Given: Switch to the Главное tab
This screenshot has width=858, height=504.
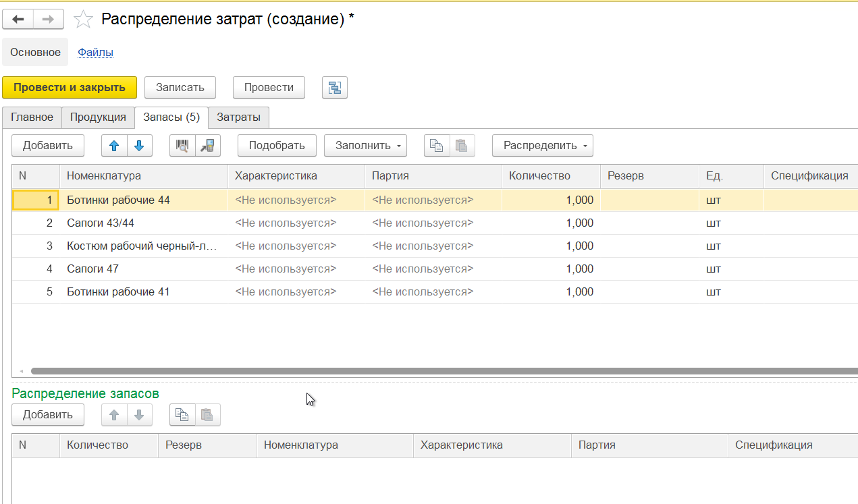Looking at the screenshot, I should pos(32,117).
